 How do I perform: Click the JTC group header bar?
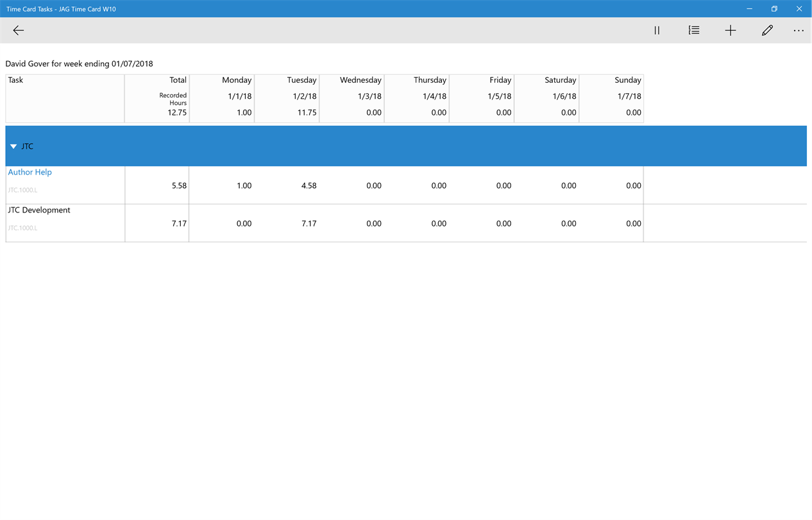[x=406, y=146]
